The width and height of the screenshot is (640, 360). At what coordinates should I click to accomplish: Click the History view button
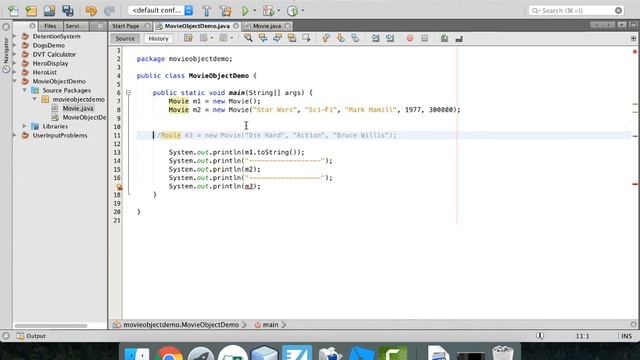click(x=158, y=38)
